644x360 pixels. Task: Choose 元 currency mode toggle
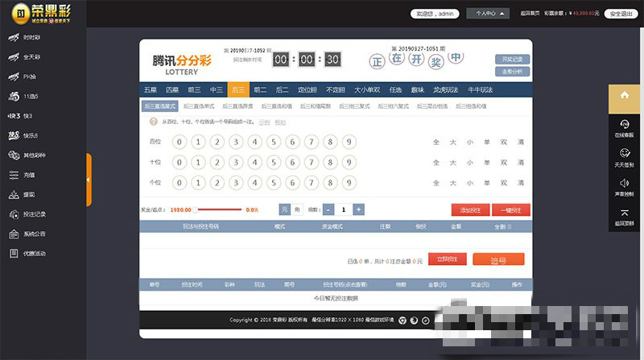(285, 209)
